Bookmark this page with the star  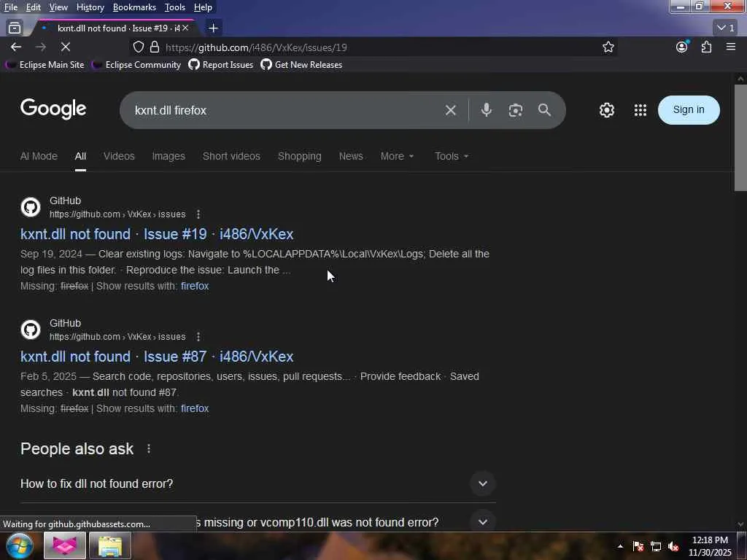click(x=608, y=47)
